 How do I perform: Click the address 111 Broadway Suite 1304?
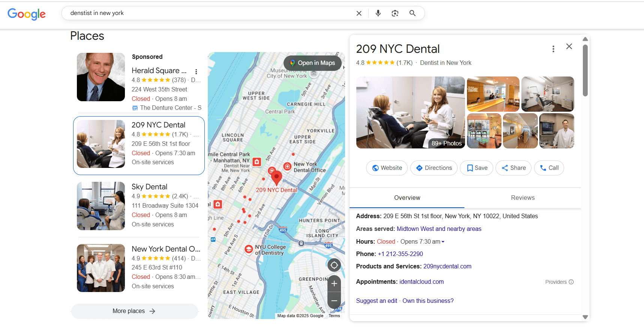[165, 205]
